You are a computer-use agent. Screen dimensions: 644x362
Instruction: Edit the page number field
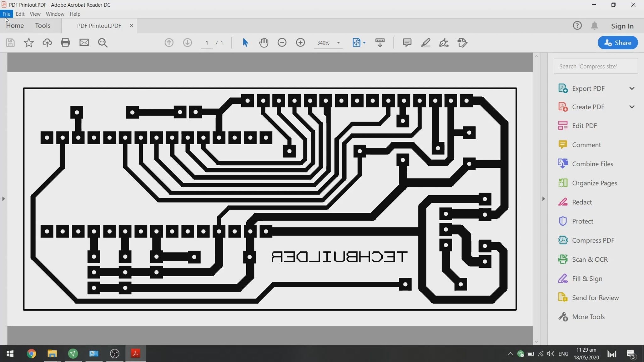[x=207, y=42]
